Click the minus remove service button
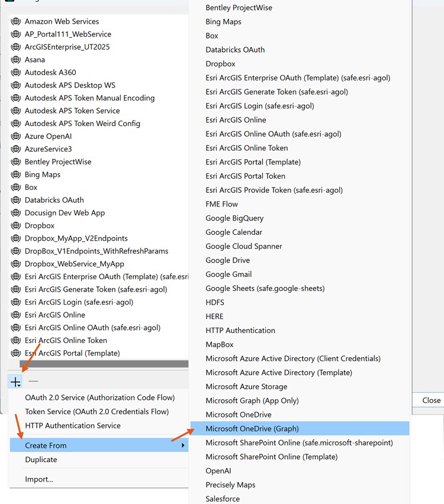The image size is (444, 504). [33, 381]
